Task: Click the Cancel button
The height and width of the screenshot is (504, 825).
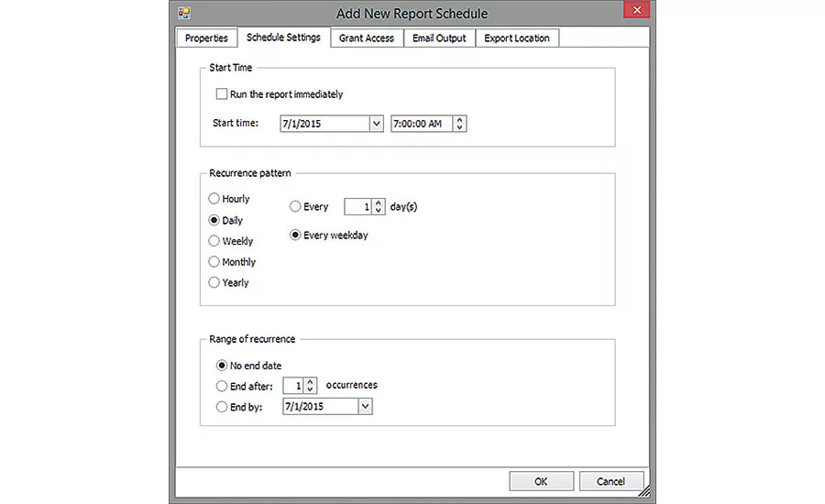Action: click(x=610, y=481)
